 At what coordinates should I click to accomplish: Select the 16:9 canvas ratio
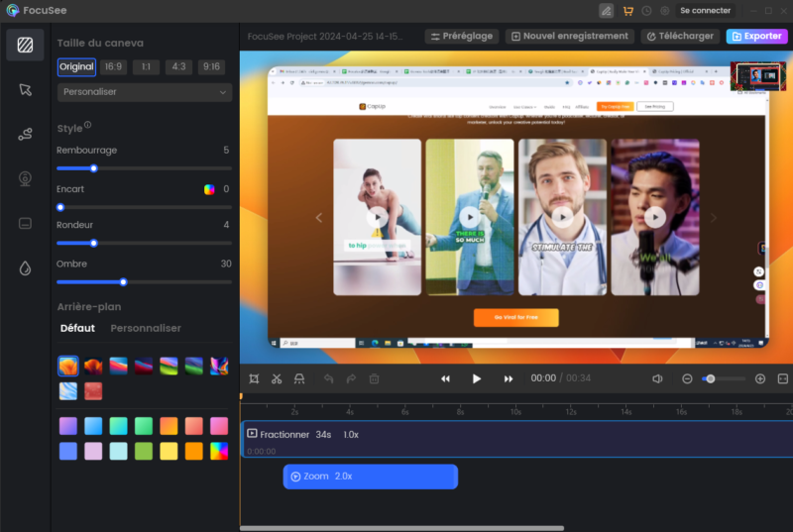(113, 66)
